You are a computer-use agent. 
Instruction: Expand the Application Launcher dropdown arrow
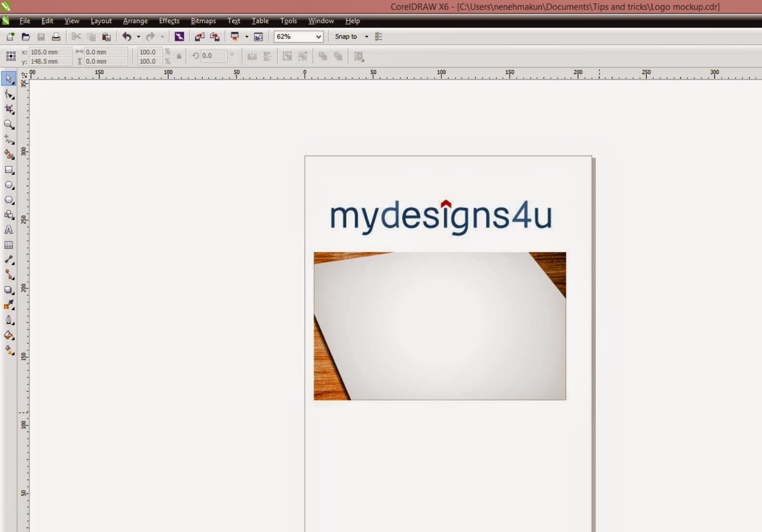coord(247,37)
